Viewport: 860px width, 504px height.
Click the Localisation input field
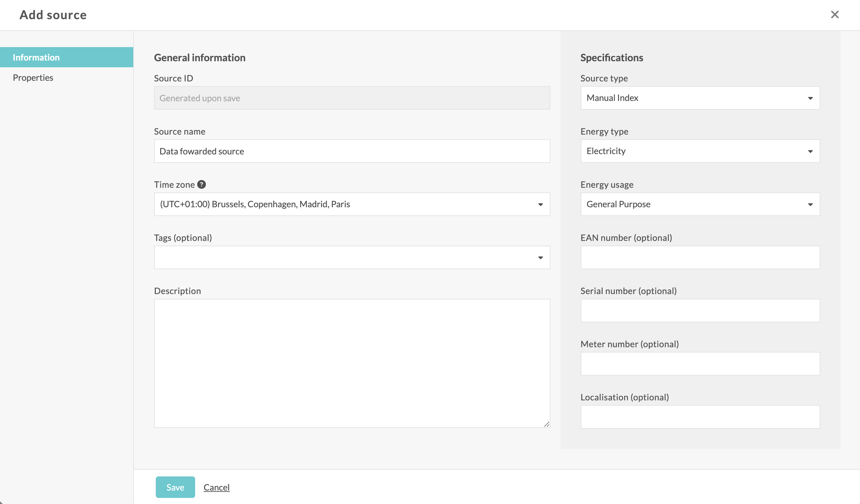700,417
